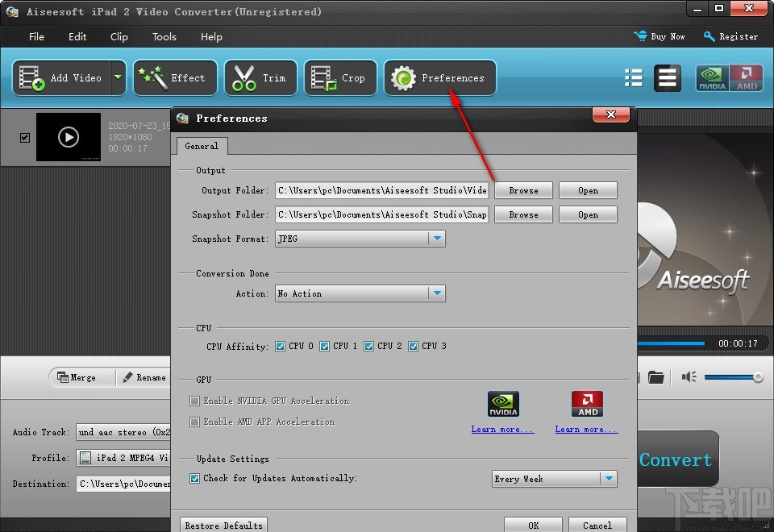Click the Output Folder path field
This screenshot has height=532, width=774.
tap(382, 190)
